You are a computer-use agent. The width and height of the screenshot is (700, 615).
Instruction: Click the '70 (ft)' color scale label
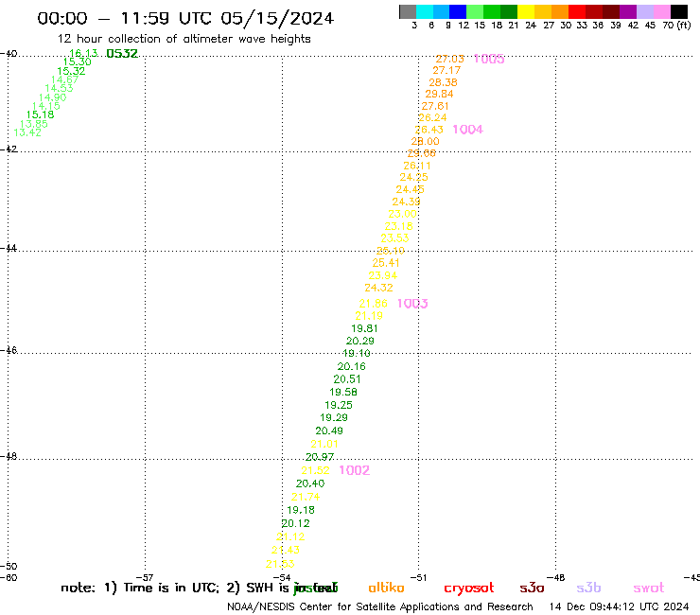[676, 25]
